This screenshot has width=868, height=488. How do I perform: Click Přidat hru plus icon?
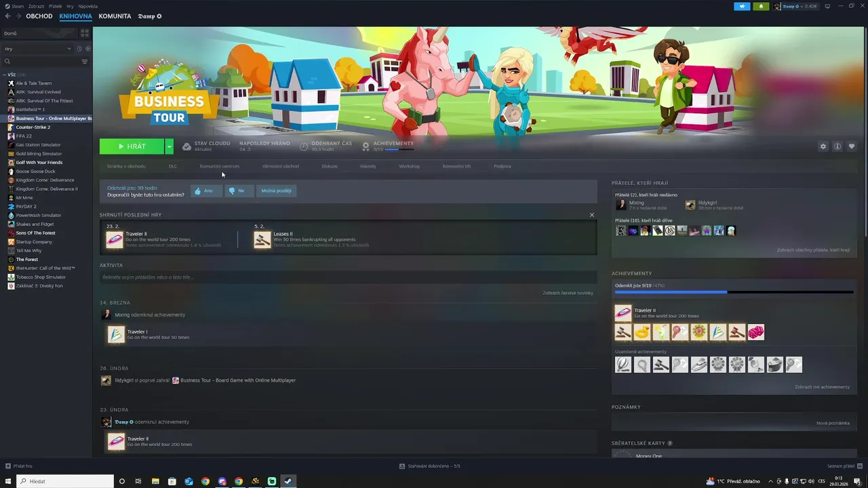[x=8, y=466]
